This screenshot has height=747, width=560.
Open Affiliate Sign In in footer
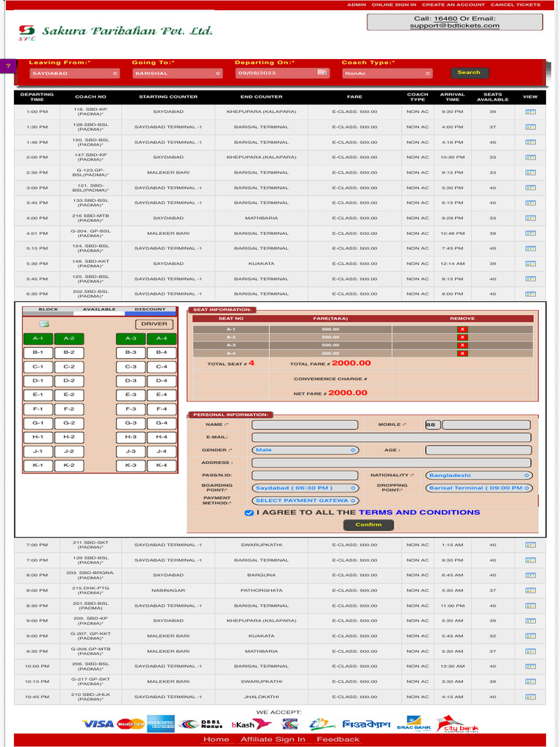pos(273,740)
